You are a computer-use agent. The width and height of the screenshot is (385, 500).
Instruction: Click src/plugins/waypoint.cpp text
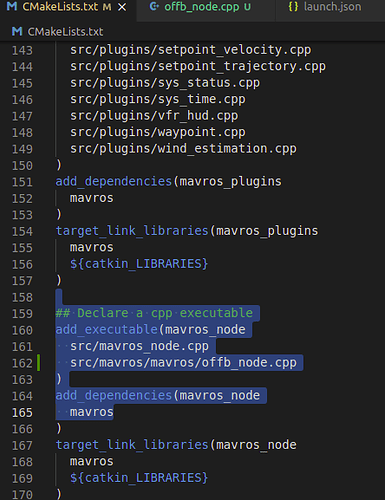click(x=158, y=132)
